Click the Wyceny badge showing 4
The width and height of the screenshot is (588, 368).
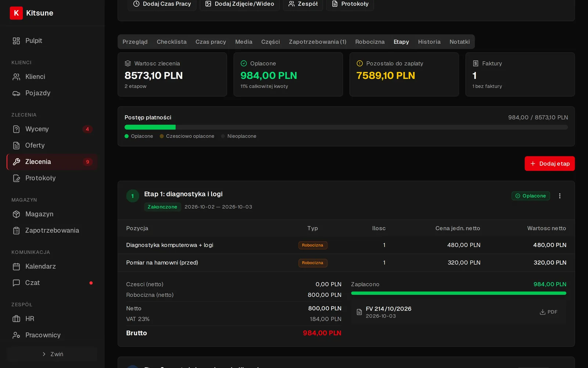point(87,129)
